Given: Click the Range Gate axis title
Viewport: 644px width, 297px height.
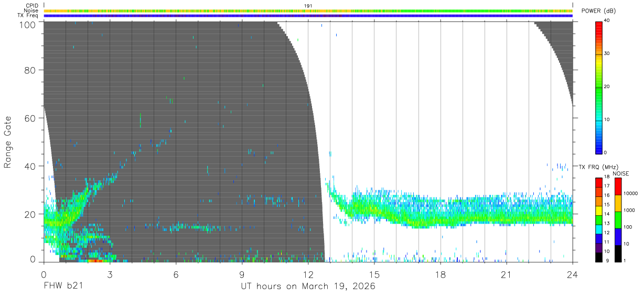Looking at the screenshot, I should point(8,142).
